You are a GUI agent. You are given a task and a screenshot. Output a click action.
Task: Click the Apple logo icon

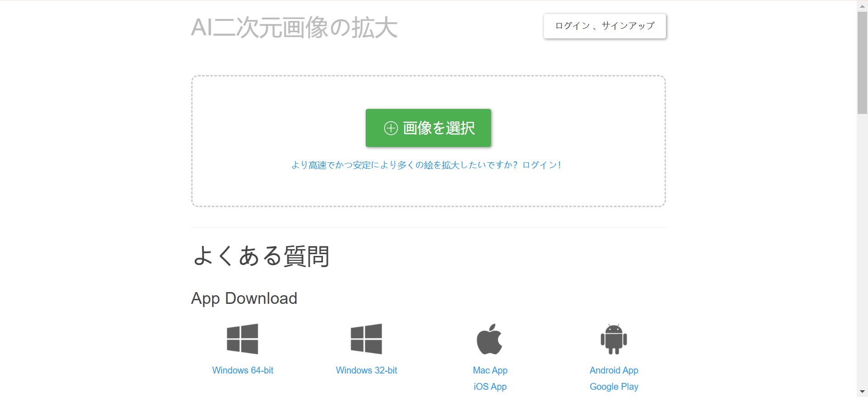[490, 339]
